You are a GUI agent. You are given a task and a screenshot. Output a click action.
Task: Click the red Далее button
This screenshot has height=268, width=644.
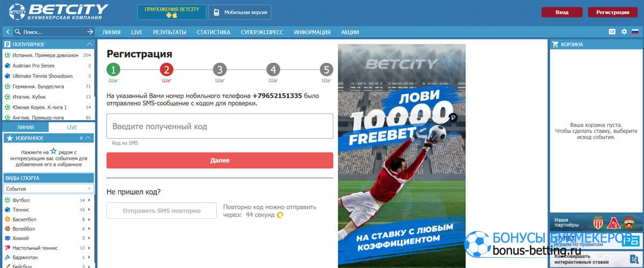tap(220, 160)
